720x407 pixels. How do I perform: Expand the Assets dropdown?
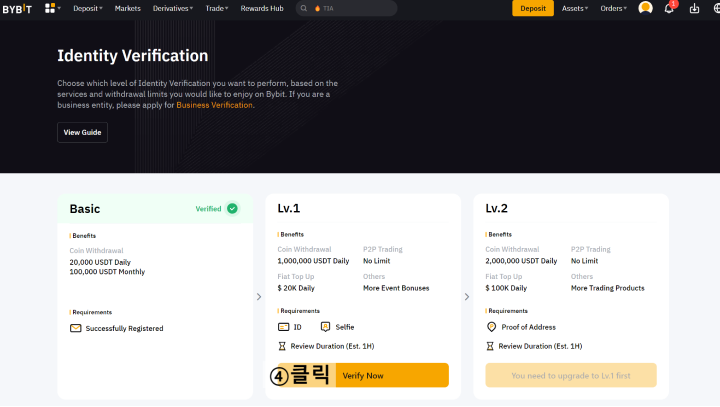pos(574,8)
